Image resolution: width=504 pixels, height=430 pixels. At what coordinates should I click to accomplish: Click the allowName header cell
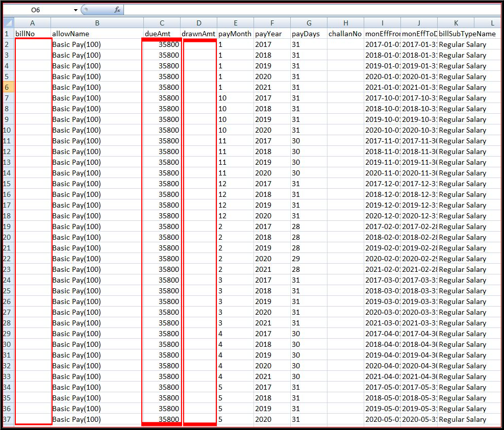(x=97, y=34)
